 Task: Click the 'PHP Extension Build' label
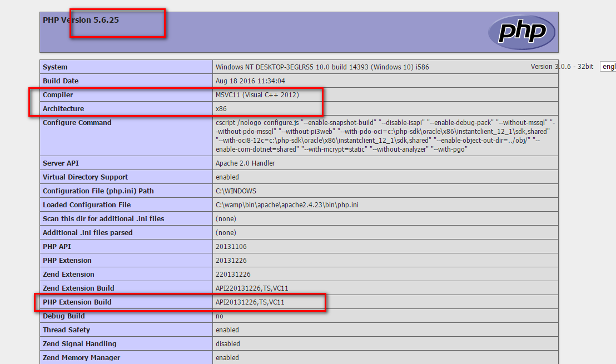point(77,302)
